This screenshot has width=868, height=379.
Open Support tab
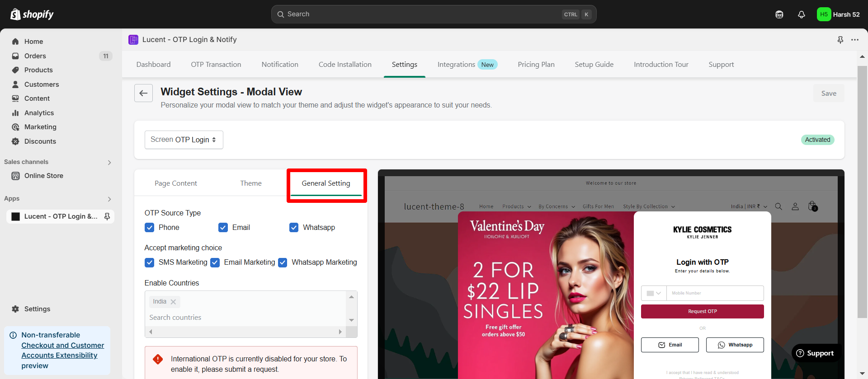pyautogui.click(x=721, y=65)
